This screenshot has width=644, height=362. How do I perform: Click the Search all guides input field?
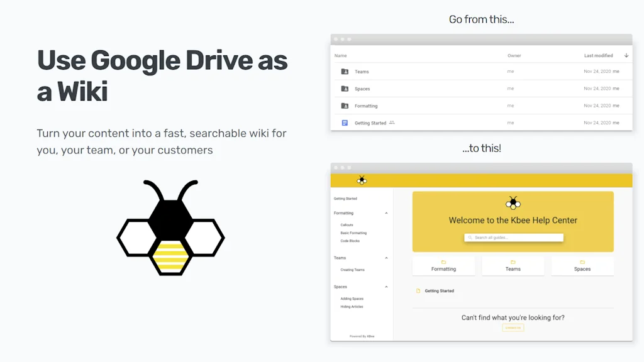coord(513,238)
